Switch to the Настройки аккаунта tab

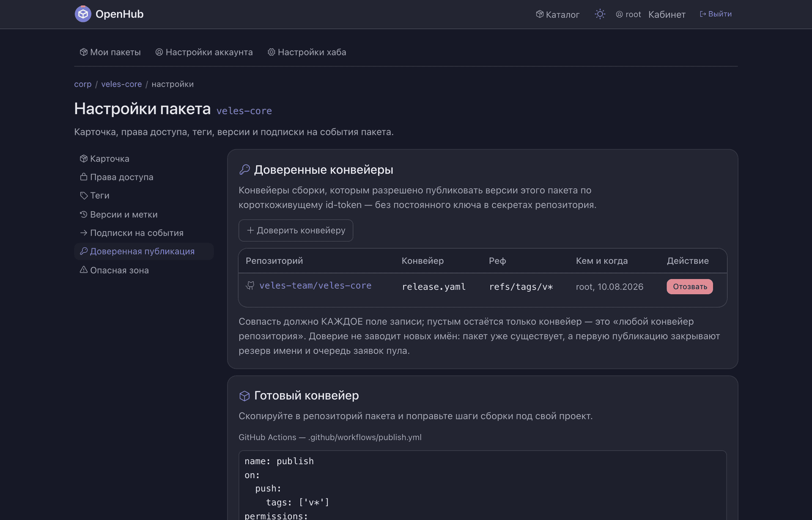204,52
